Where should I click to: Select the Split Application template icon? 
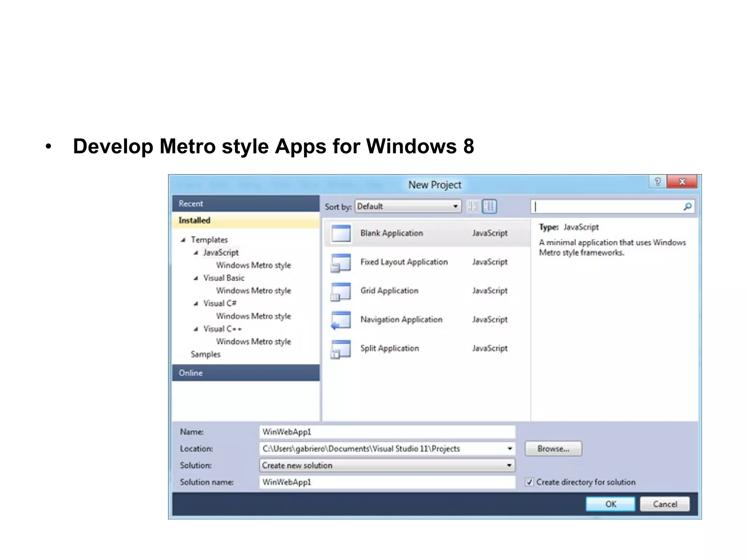pyautogui.click(x=340, y=349)
